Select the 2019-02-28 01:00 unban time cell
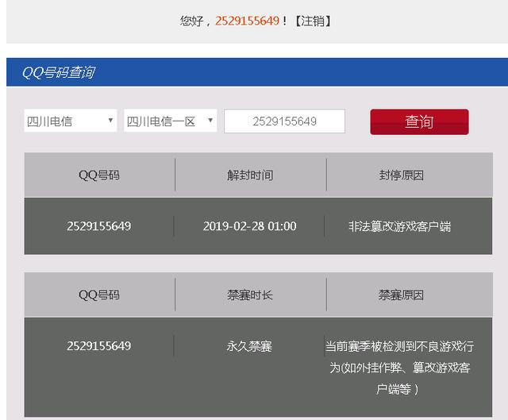 [249, 226]
